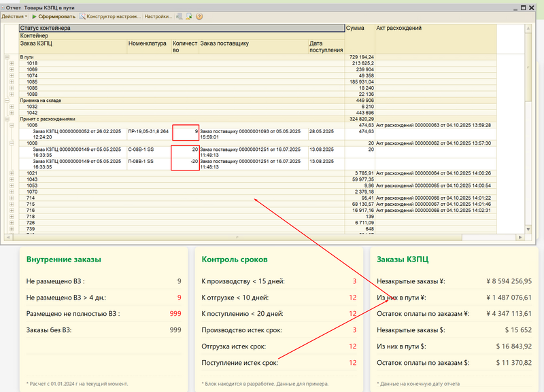Click Поступление истек срок value 12
This screenshot has width=544, height=392.
tap(353, 363)
